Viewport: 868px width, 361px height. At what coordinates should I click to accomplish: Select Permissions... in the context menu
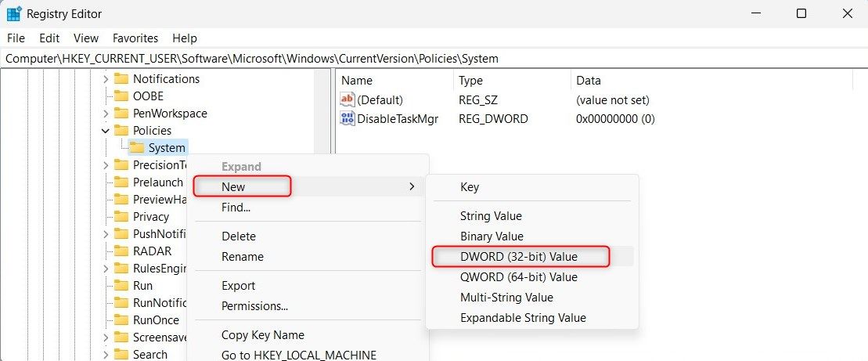point(254,306)
